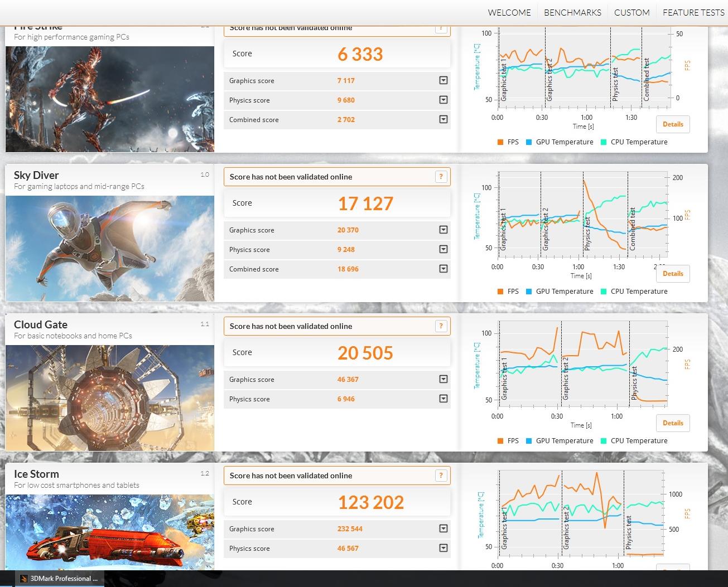Expand Ice Storm Graphics score details
Screen dimensions: 728x587
point(443,528)
